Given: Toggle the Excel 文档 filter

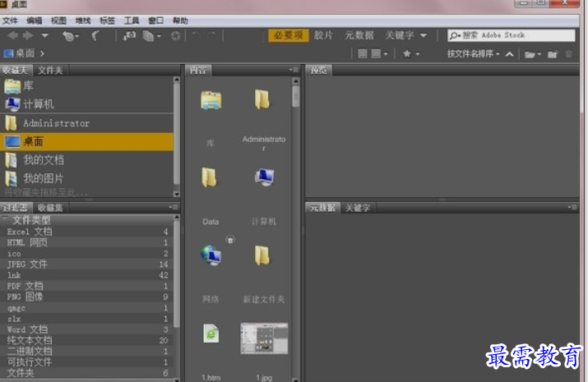Looking at the screenshot, I should pos(87,232).
